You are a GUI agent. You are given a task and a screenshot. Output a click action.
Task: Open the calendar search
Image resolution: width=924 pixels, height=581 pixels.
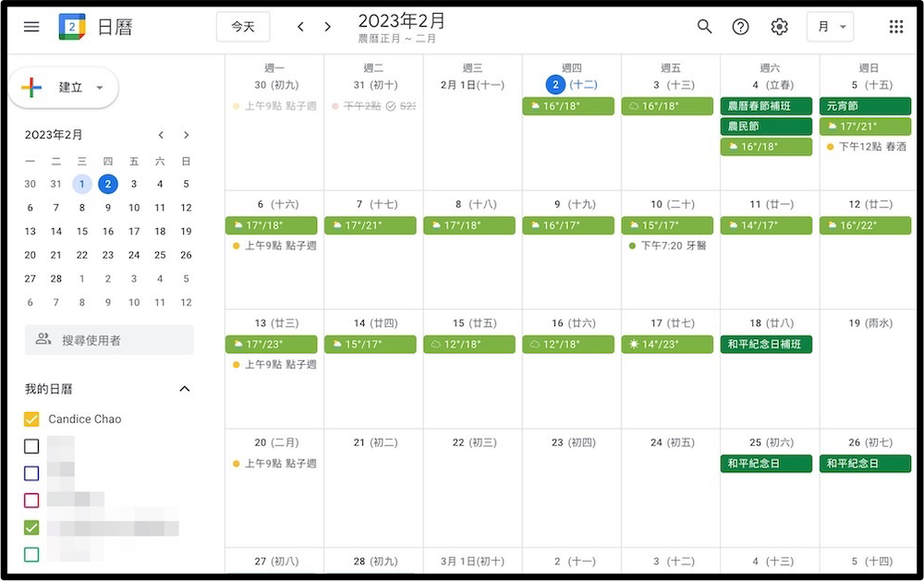click(704, 27)
